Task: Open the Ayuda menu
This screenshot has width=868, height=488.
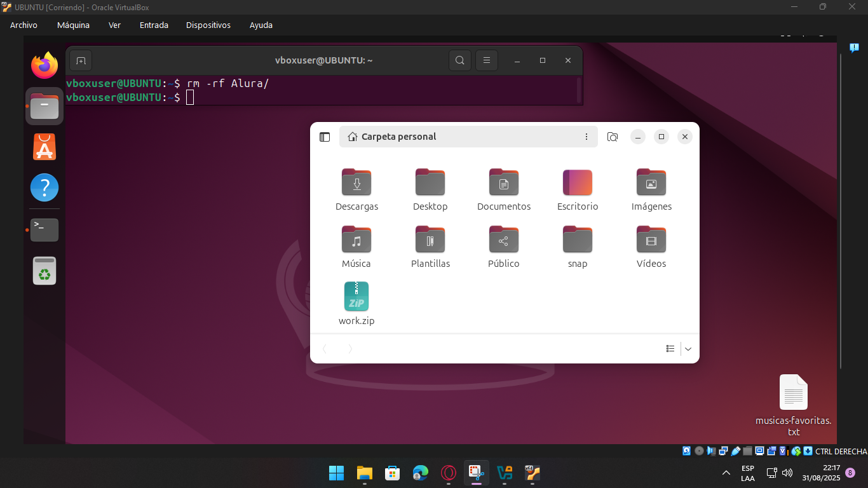Action: point(261,25)
